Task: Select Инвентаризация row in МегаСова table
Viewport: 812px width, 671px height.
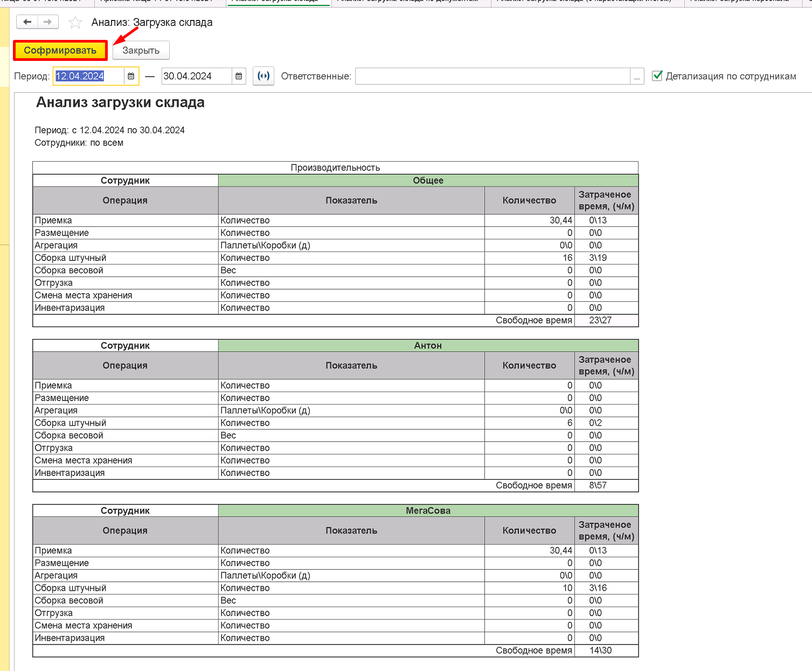Action: (x=335, y=638)
